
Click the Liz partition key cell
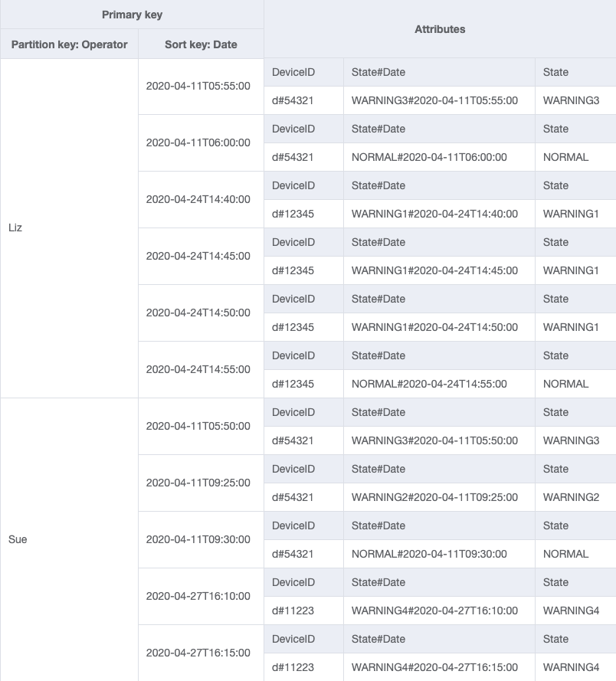point(15,228)
